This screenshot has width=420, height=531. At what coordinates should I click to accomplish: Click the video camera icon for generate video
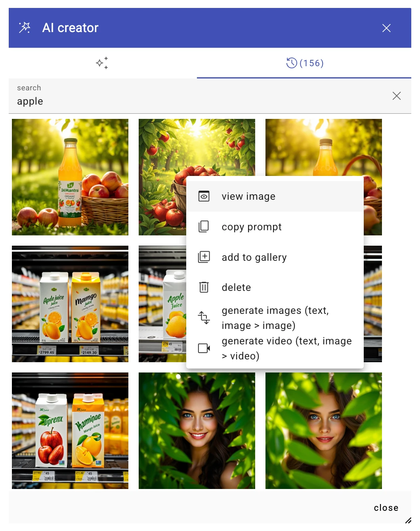(203, 348)
